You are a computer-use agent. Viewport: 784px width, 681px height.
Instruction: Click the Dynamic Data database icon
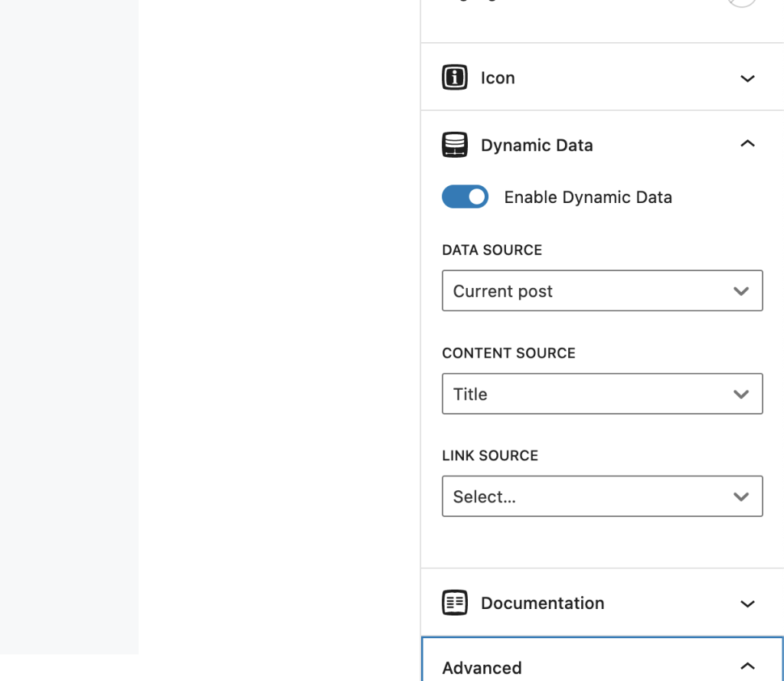click(455, 145)
